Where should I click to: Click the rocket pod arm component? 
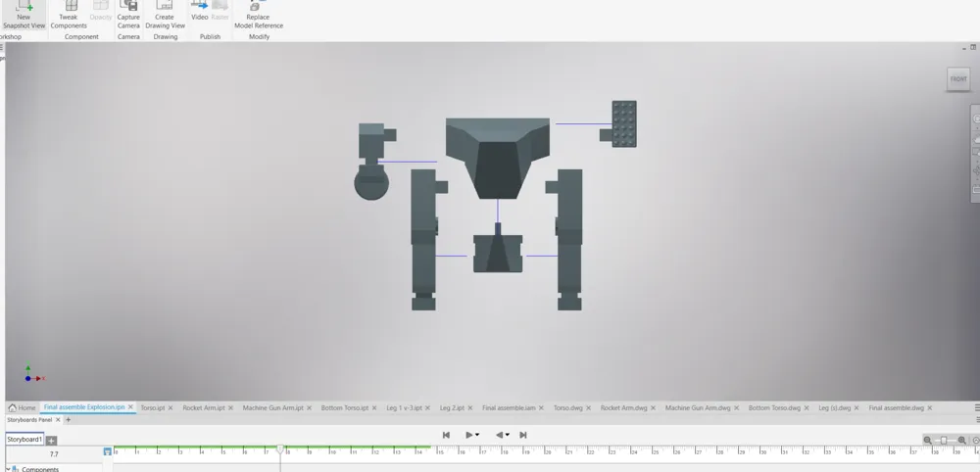coord(618,124)
